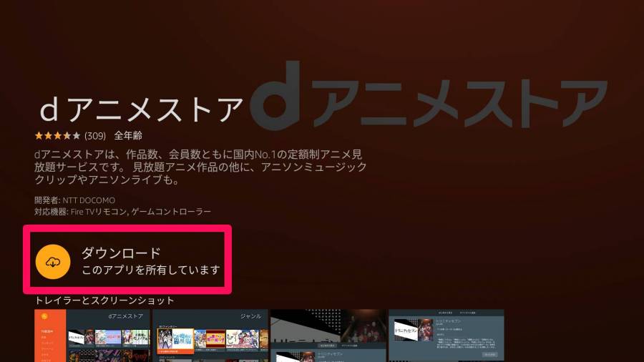
Task: Select the (309) review count
Action: pos(95,136)
